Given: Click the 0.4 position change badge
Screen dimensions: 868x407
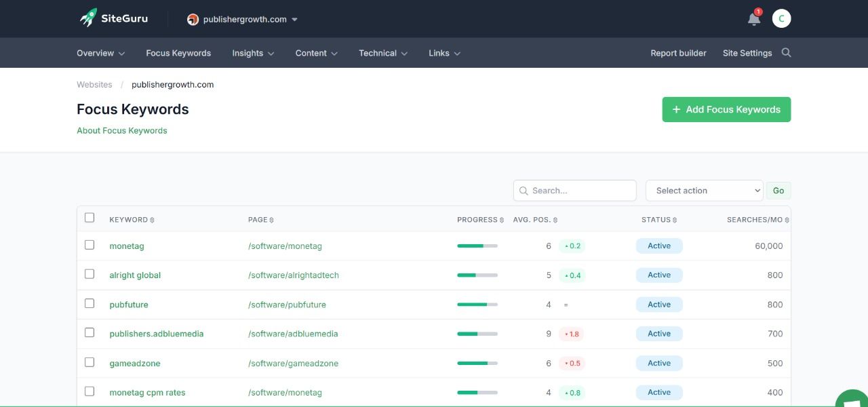Looking at the screenshot, I should click(x=572, y=275).
